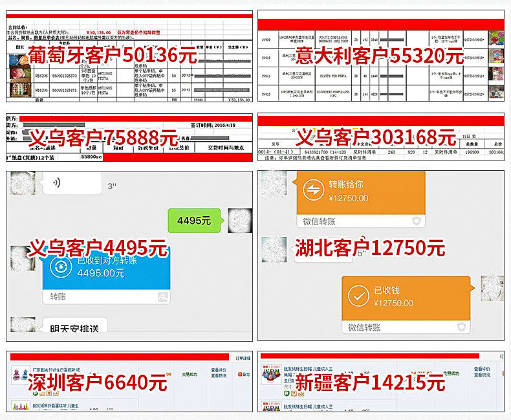Click shield icon on upper WeChat transfer card
Image resolution: width=511 pixels, height=420 pixels.
pos(417,222)
